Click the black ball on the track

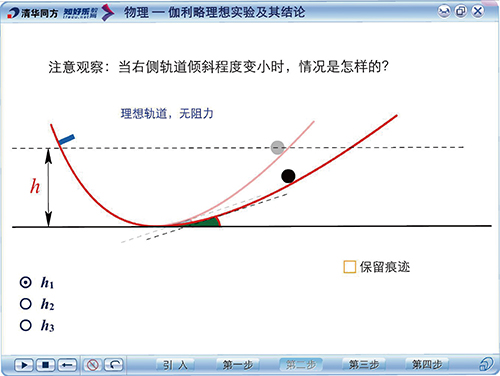(x=288, y=176)
